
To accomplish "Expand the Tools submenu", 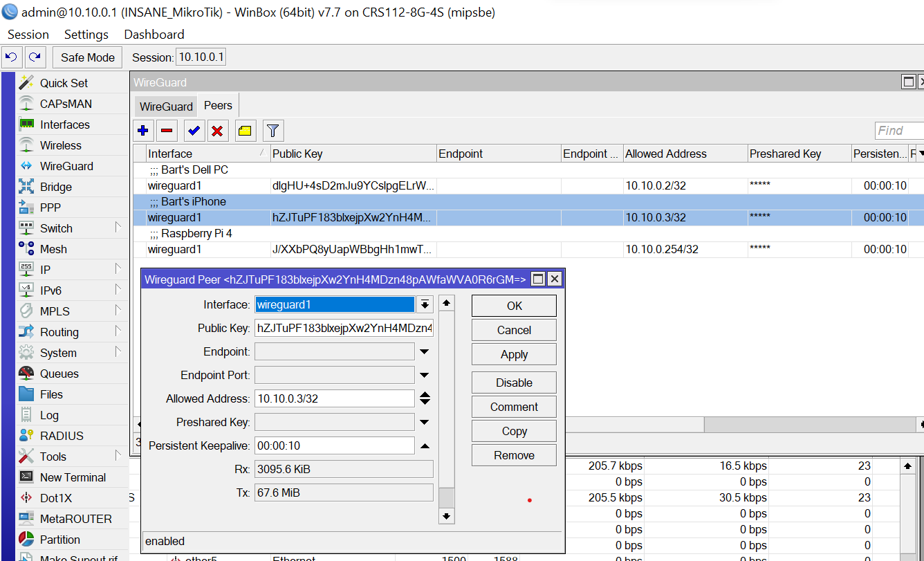I will pyautogui.click(x=118, y=456).
